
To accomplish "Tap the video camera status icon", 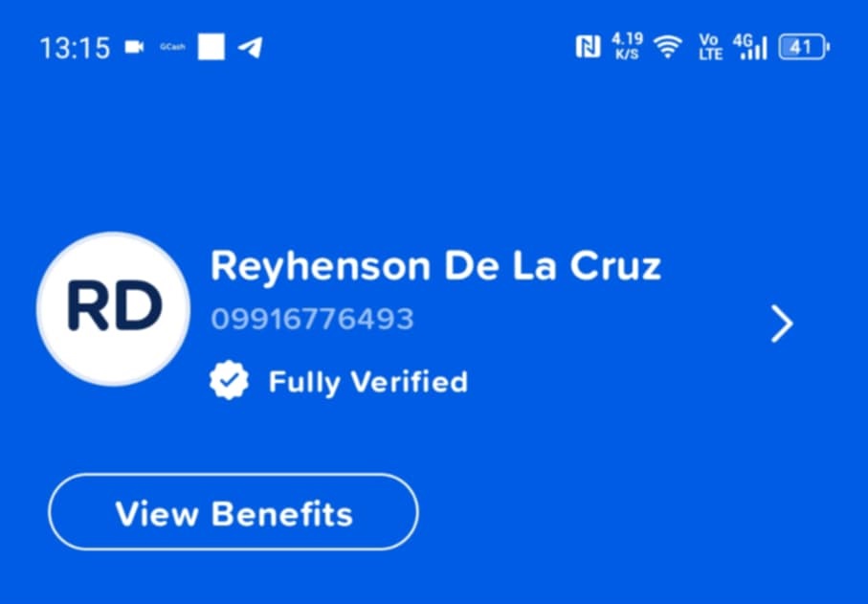I will tap(134, 47).
